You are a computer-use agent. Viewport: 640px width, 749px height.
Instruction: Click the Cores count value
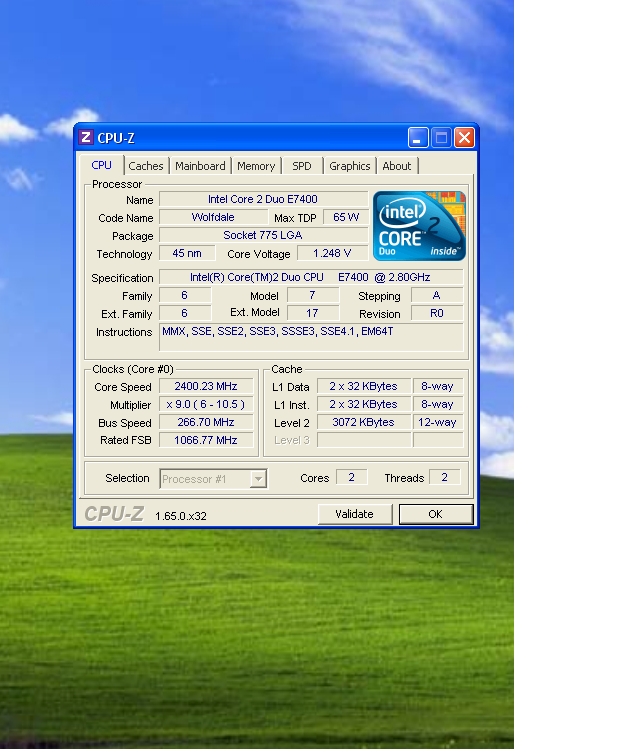(352, 477)
